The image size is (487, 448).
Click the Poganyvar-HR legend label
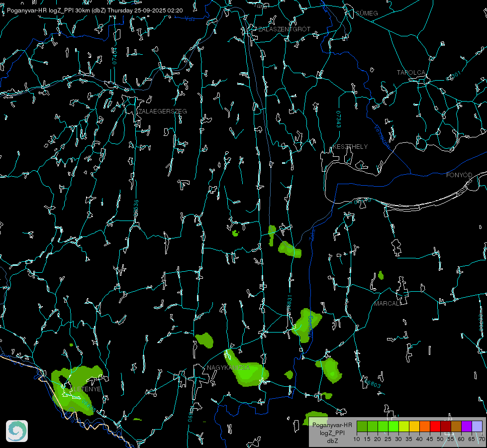click(332, 425)
